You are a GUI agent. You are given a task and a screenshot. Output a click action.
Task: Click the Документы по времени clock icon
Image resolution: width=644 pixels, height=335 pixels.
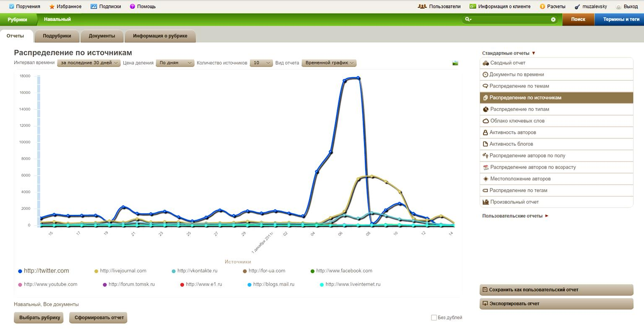486,75
